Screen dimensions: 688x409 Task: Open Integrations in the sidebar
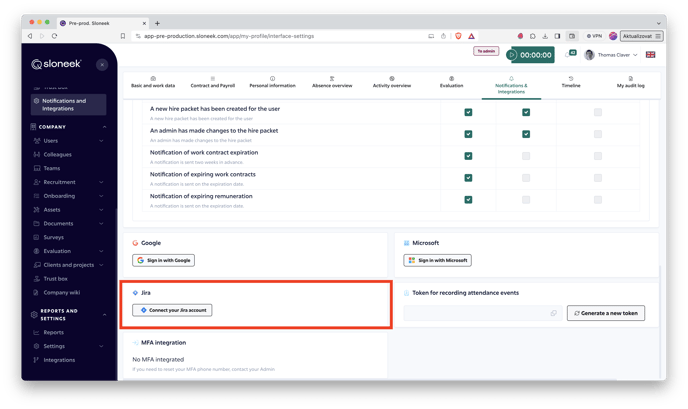coord(59,360)
